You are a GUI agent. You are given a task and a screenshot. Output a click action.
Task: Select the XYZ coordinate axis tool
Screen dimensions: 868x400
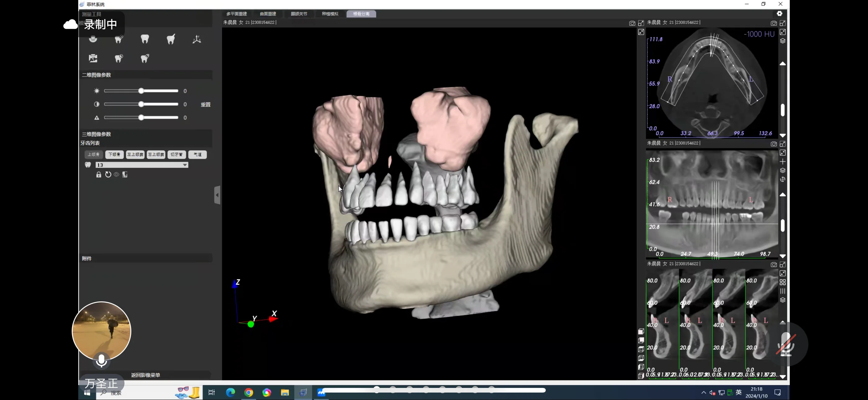[x=197, y=39]
